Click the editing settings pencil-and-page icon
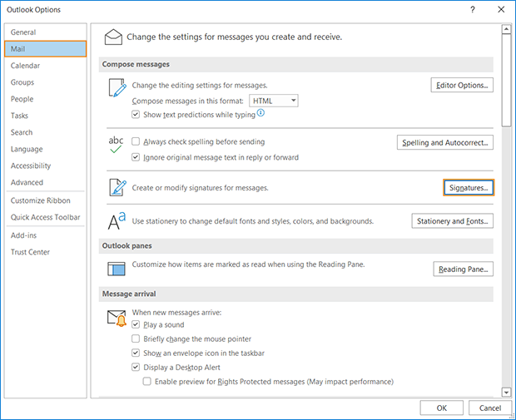Viewport: 516px width, 420px height. [117, 87]
